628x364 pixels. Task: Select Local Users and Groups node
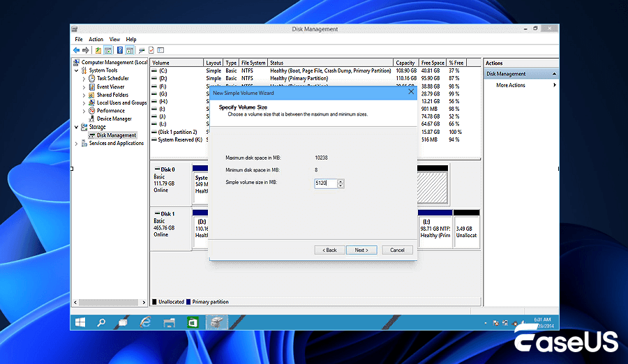(121, 103)
